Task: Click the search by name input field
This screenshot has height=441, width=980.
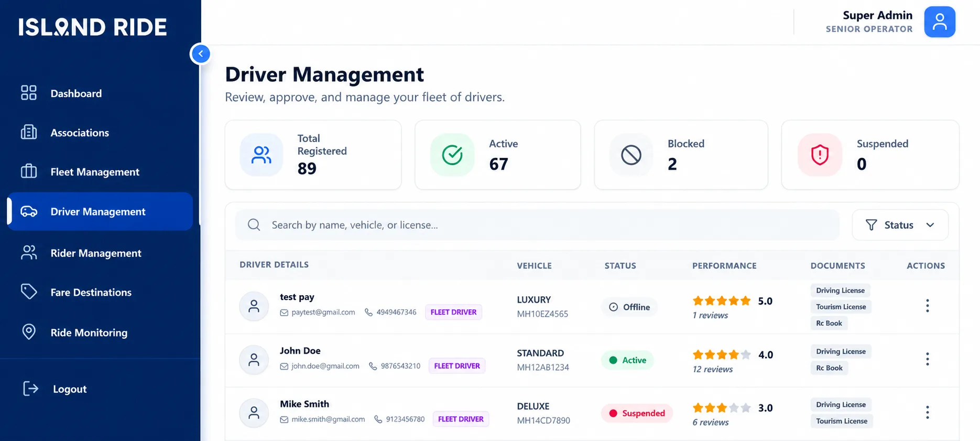Action: pos(537,225)
